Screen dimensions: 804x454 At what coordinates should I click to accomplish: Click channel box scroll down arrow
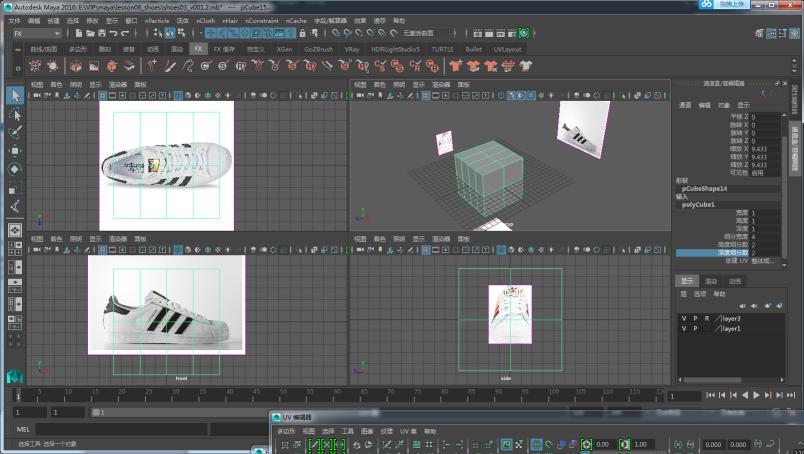(x=783, y=265)
